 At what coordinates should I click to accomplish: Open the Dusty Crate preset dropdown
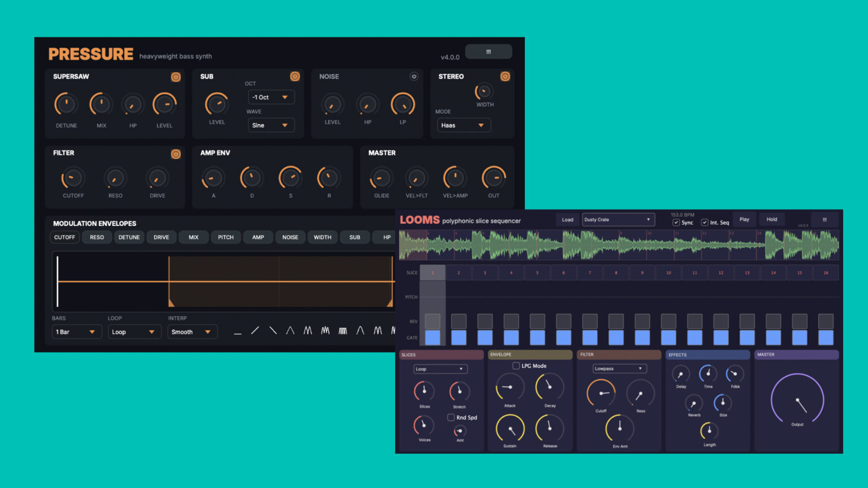tap(618, 219)
